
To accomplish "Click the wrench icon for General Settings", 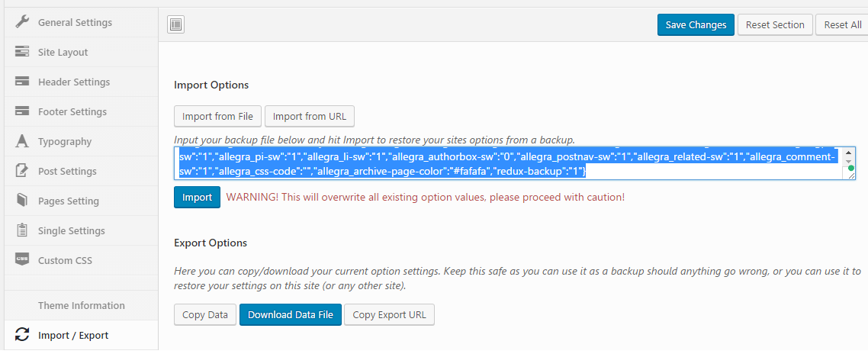I will (x=22, y=22).
